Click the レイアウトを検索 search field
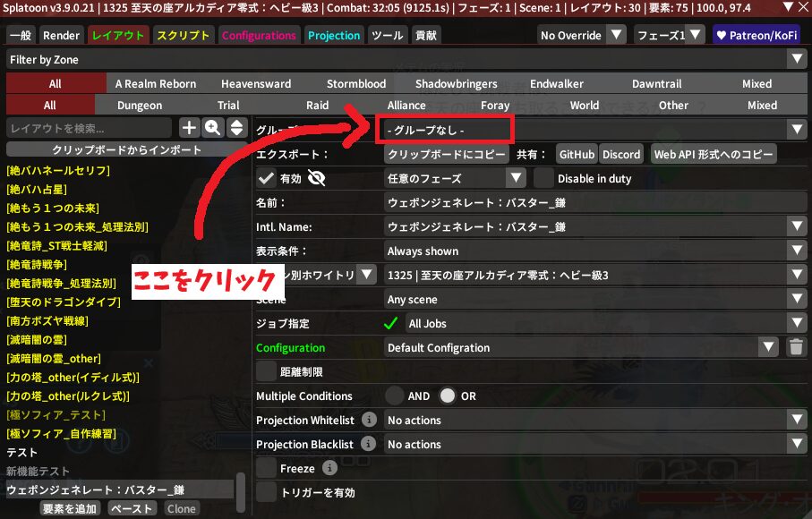The width and height of the screenshot is (812, 519). coord(89,128)
